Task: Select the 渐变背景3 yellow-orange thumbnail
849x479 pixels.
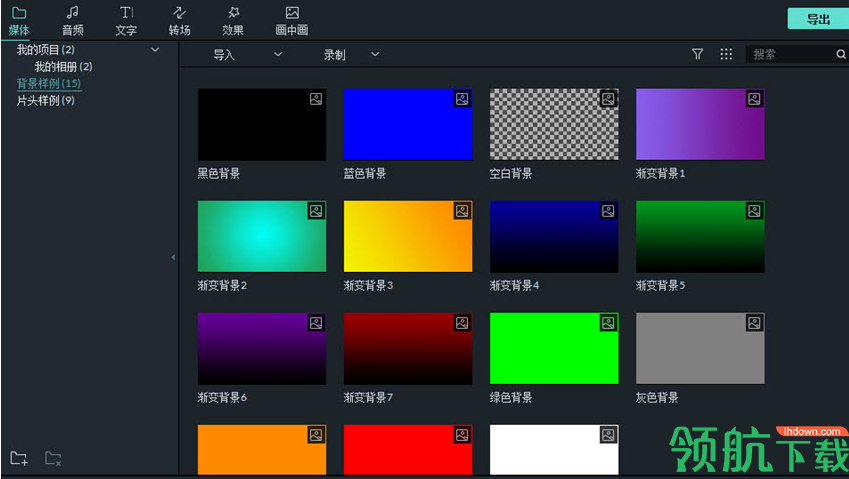Action: coord(408,237)
